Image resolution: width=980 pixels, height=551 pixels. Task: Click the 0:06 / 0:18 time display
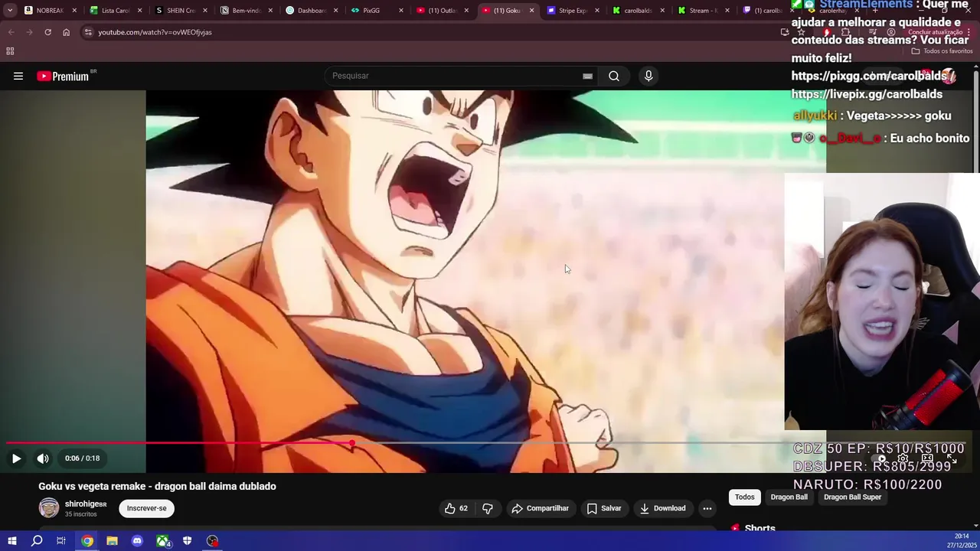tap(82, 458)
